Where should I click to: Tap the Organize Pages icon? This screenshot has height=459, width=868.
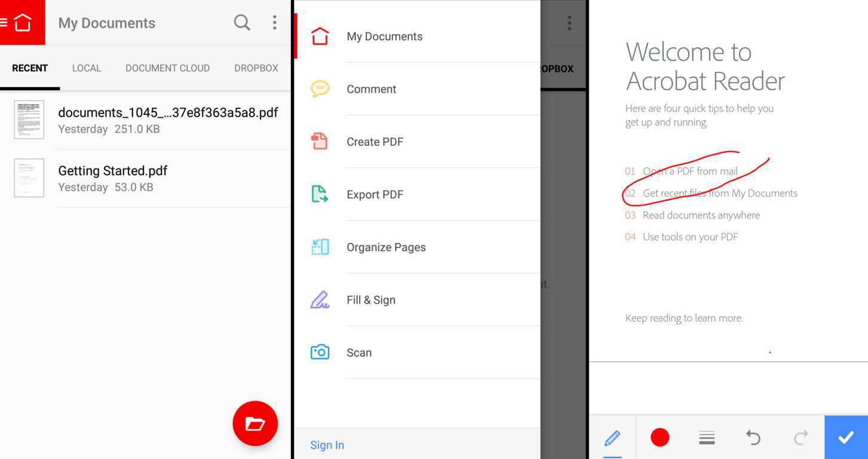click(x=320, y=247)
